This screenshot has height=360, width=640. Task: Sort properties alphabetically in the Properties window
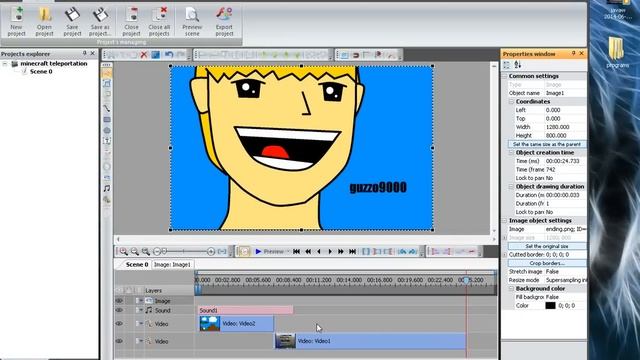pyautogui.click(x=518, y=65)
